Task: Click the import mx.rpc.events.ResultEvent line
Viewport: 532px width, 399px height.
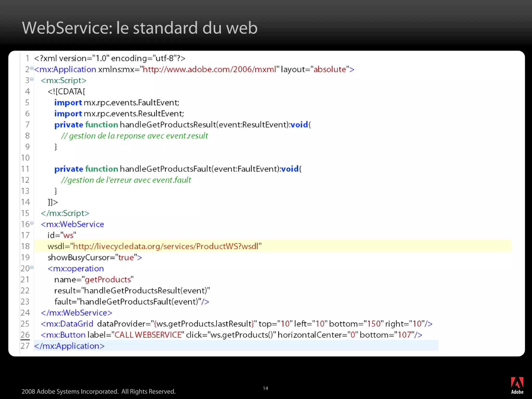Action: tap(119, 114)
